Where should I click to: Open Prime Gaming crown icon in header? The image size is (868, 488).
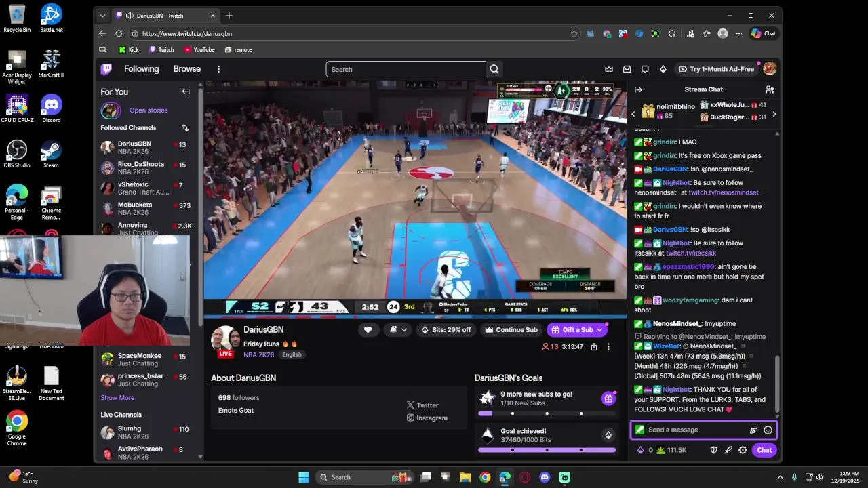point(609,69)
